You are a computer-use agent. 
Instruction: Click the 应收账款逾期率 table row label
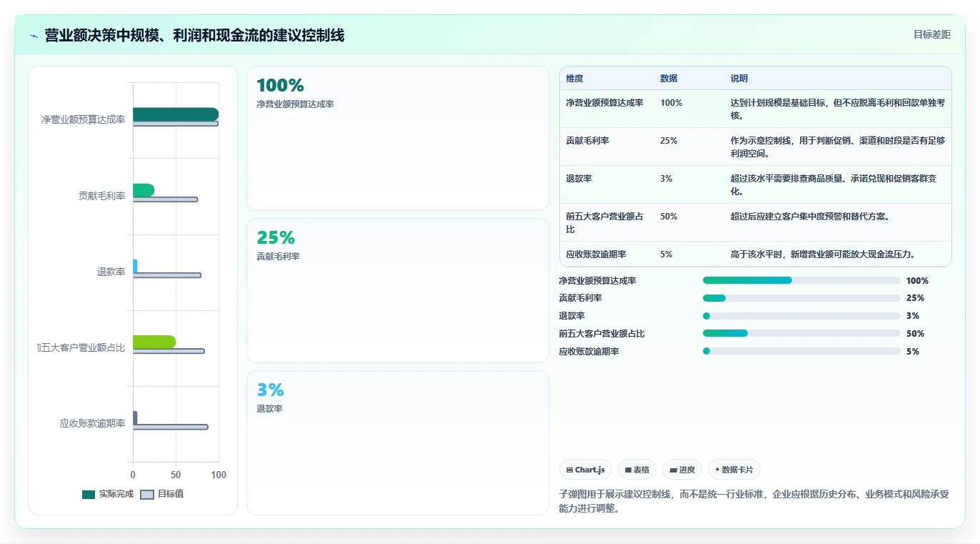[x=596, y=254]
